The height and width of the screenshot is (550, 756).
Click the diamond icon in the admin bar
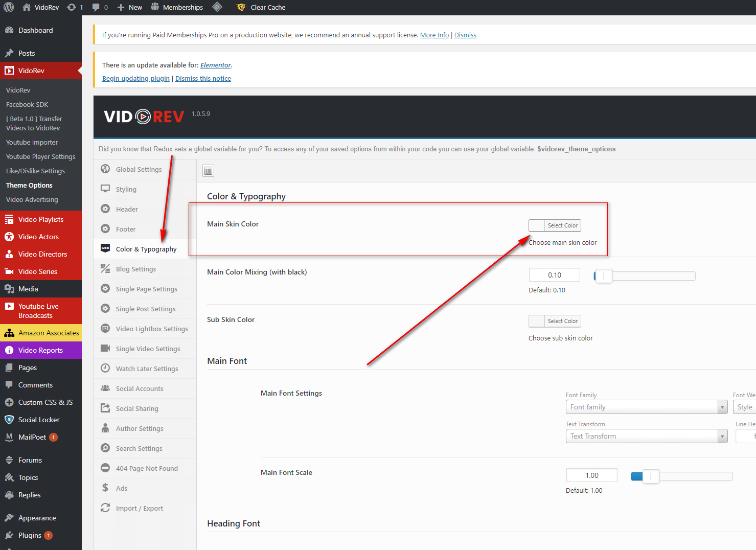(x=217, y=7)
